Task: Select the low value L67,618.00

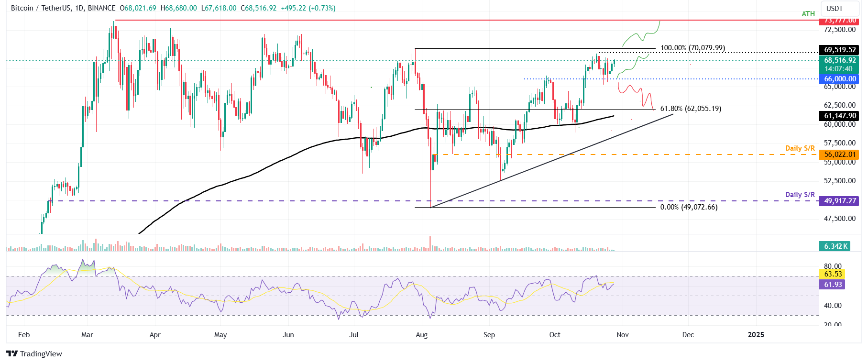Action: (219, 8)
